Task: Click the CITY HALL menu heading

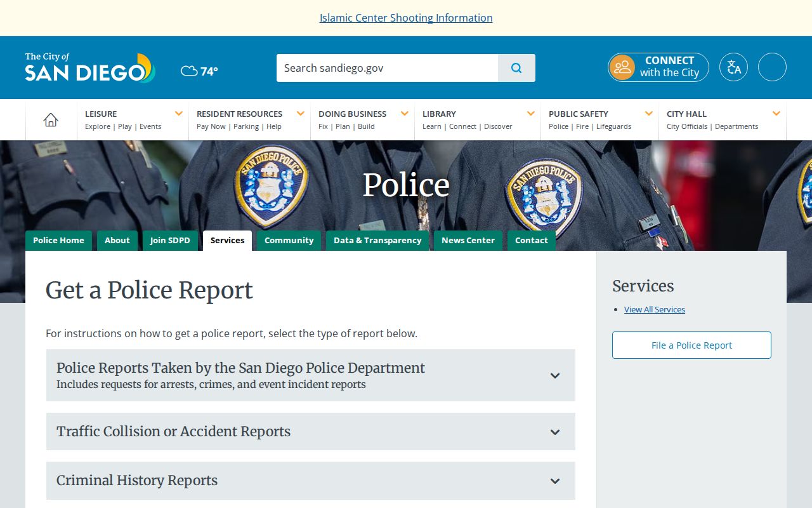Action: point(686,114)
